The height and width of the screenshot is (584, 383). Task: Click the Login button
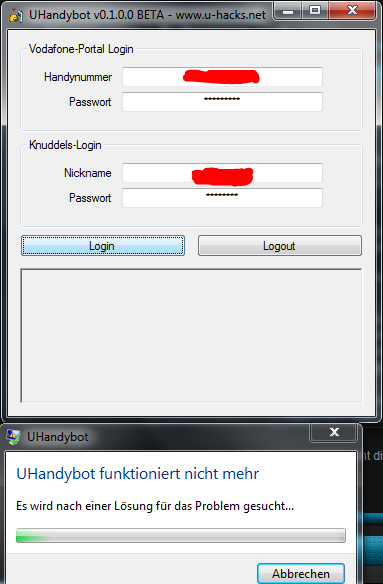103,245
